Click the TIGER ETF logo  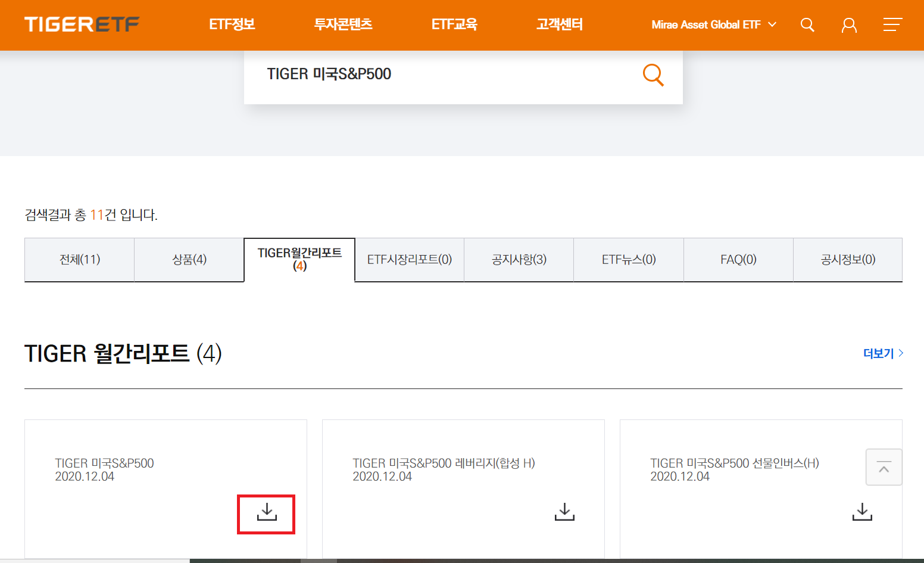coord(82,24)
